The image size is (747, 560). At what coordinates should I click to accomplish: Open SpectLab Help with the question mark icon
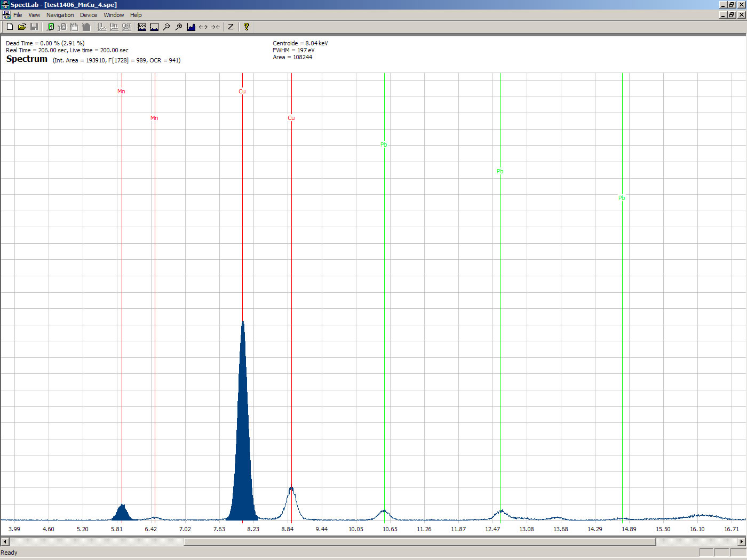point(245,27)
